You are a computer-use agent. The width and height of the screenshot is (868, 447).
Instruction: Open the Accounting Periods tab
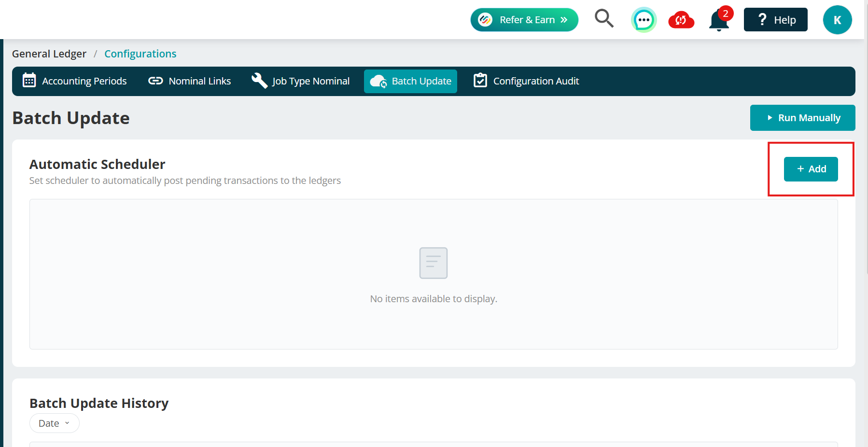(75, 81)
